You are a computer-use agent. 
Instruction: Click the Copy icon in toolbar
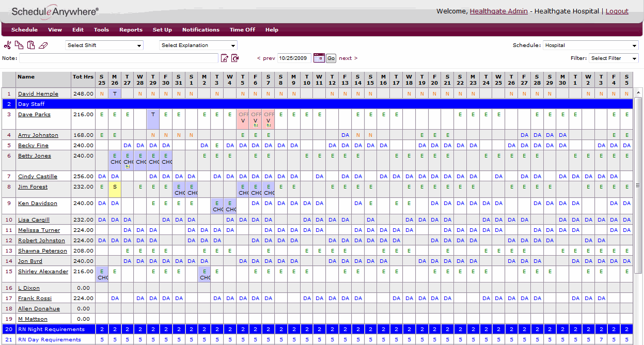[19, 45]
